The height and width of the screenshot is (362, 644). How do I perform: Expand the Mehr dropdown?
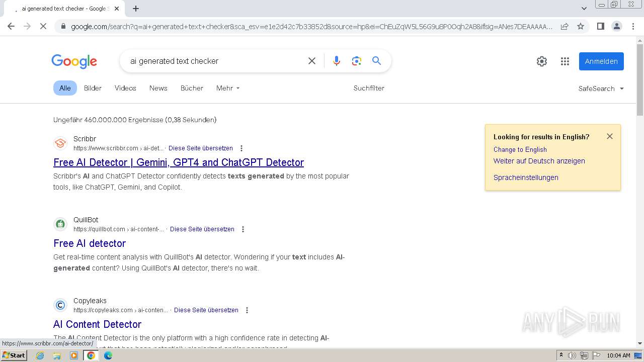pos(228,88)
